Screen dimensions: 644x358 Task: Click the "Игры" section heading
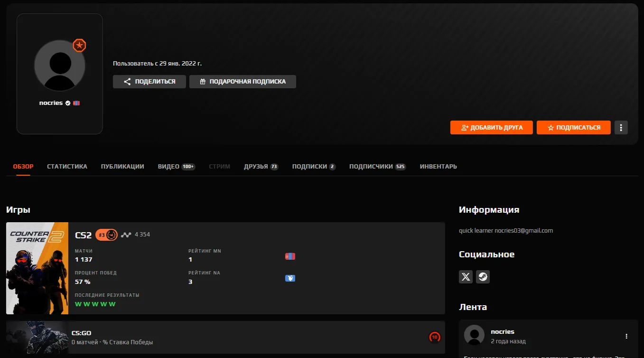[19, 210]
